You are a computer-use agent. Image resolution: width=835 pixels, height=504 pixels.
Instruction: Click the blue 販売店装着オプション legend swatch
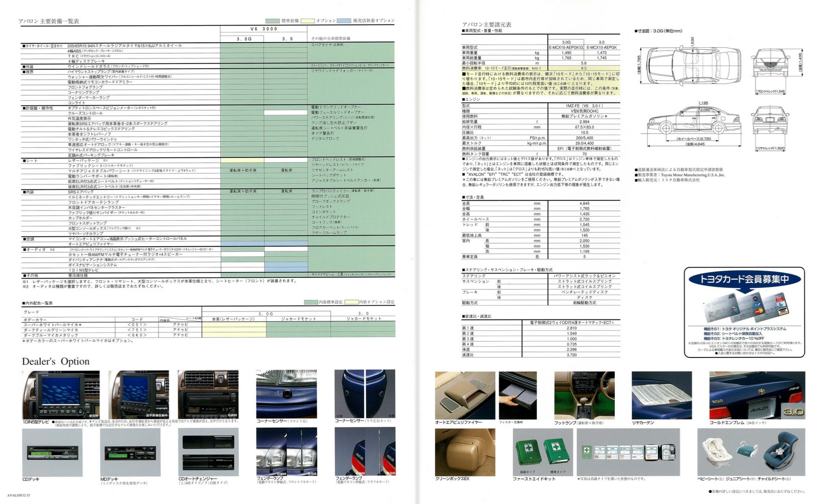(344, 21)
